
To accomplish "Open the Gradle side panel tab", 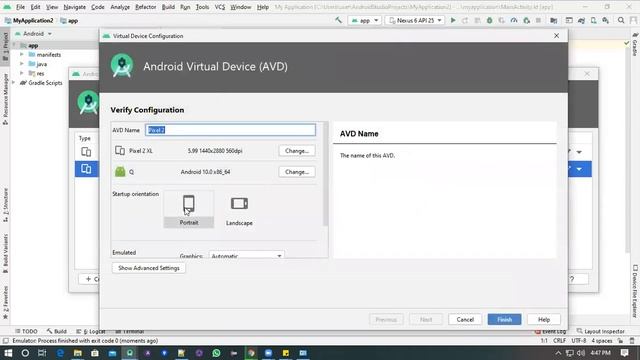I will point(635,45).
